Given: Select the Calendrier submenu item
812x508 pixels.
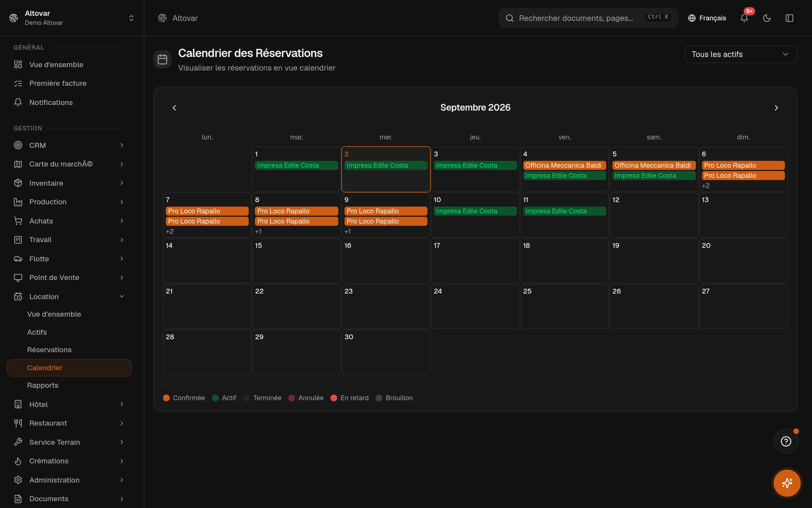Looking at the screenshot, I should coord(69,367).
